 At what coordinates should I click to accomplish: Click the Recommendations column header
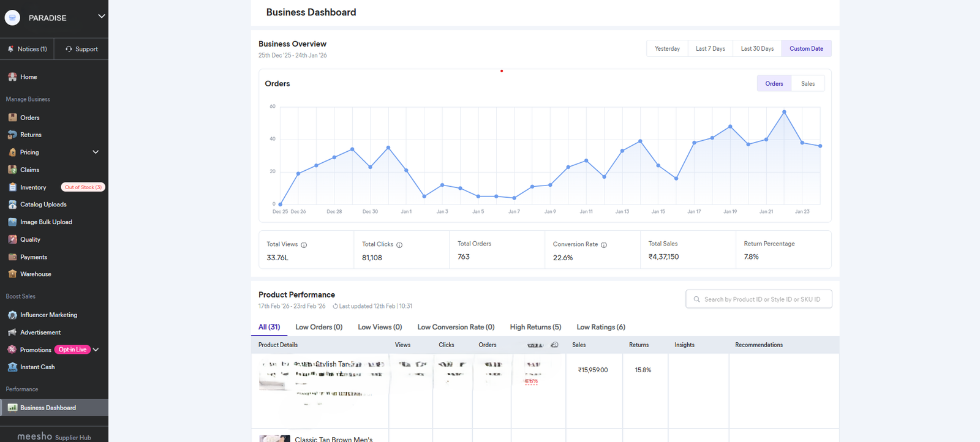pos(759,345)
